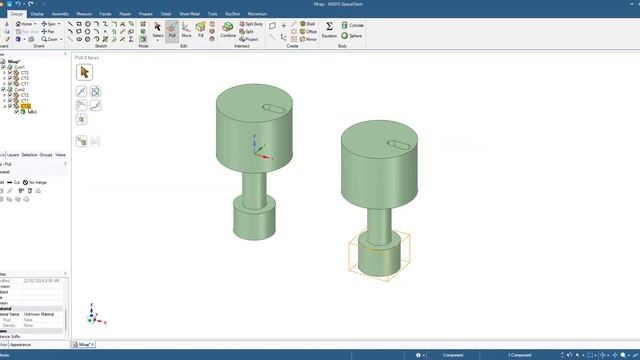Open the Measure ribbon tab
The image size is (640, 360).
point(84,14)
